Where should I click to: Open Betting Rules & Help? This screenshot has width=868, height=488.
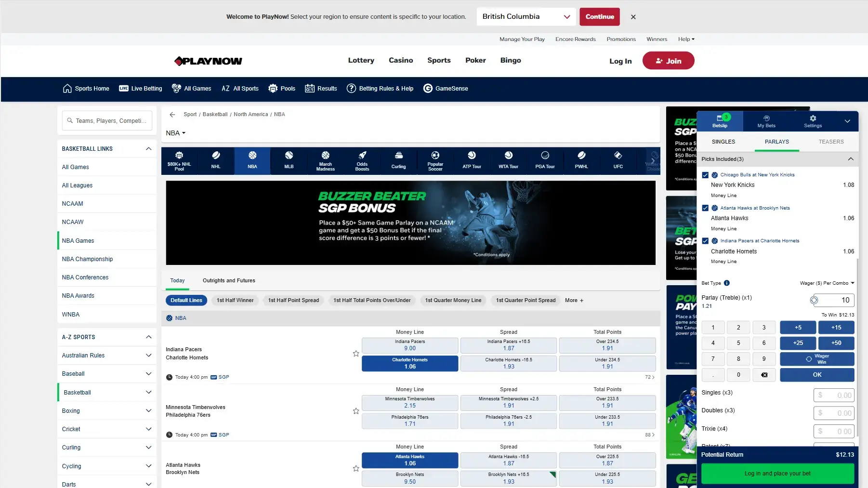pos(380,89)
